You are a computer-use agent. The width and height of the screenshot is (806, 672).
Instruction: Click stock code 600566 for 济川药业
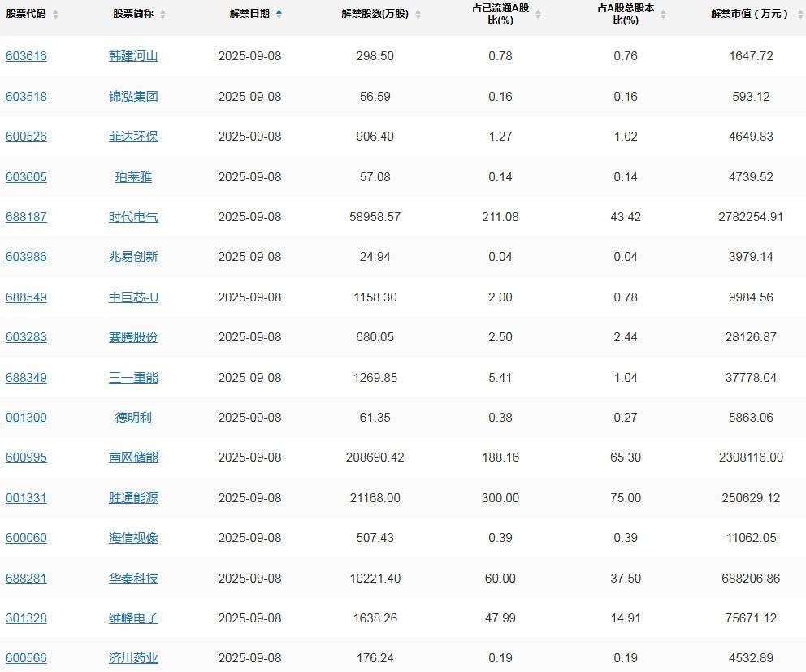click(x=26, y=658)
